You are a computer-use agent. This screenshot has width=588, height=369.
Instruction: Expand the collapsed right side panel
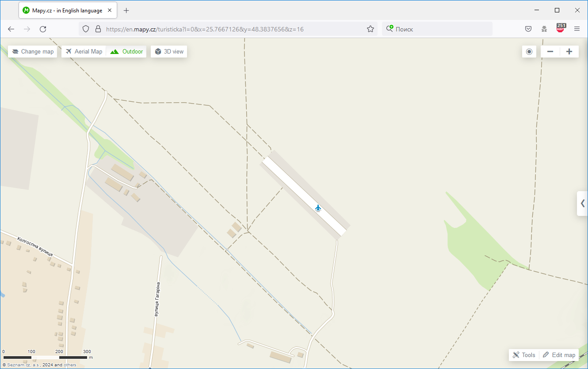coord(582,204)
